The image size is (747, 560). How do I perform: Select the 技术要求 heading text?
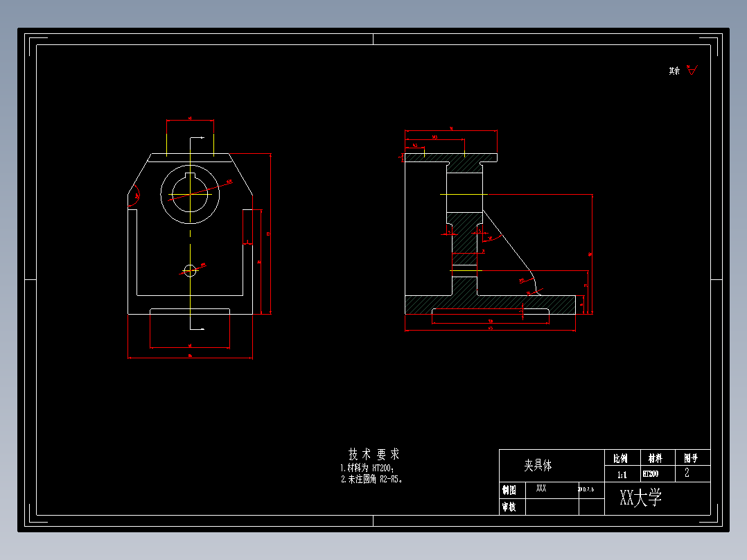coord(374,454)
